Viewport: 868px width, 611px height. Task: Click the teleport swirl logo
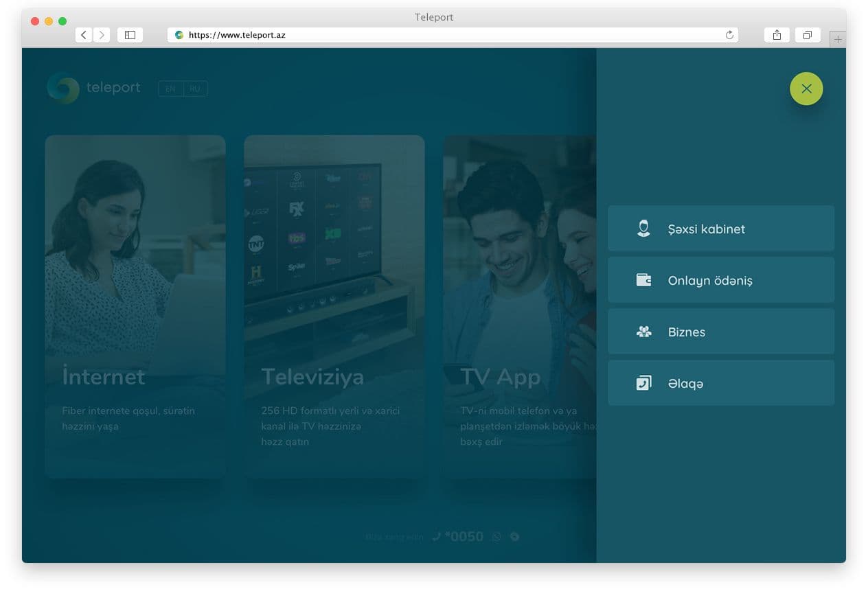tap(63, 88)
